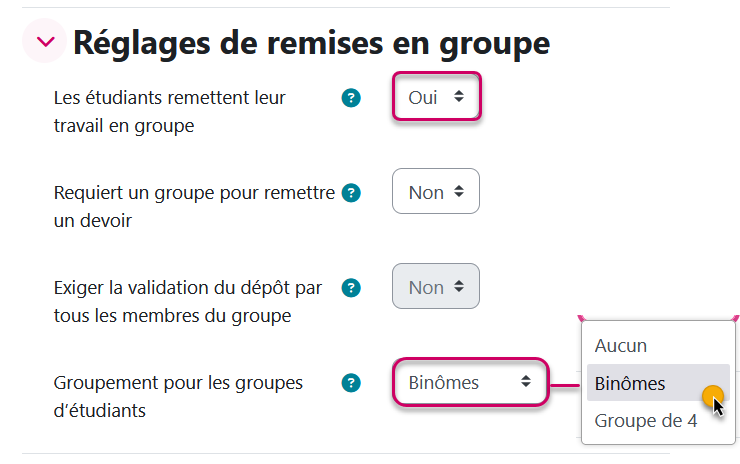
Task: Select Aucun in the grouping list
Action: coord(621,346)
